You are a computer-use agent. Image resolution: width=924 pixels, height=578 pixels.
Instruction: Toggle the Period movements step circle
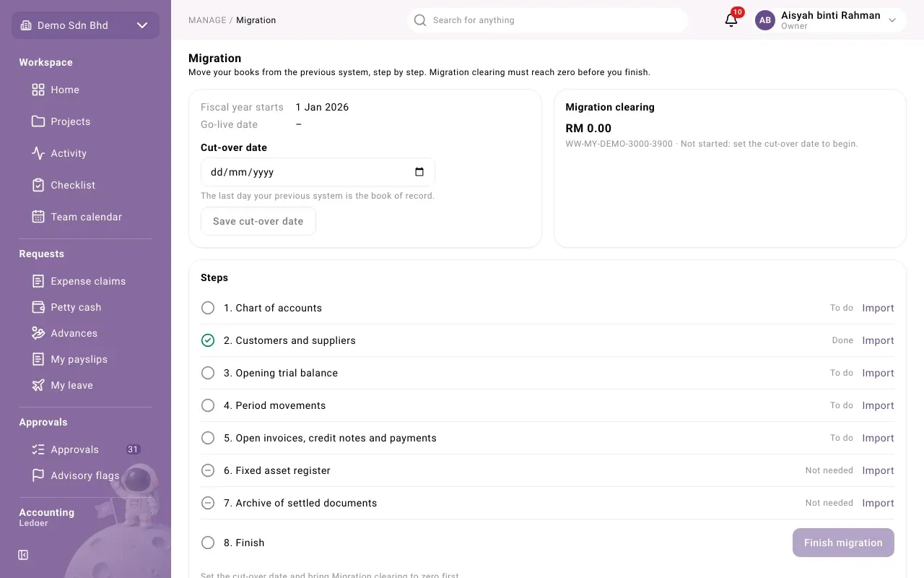click(x=208, y=405)
